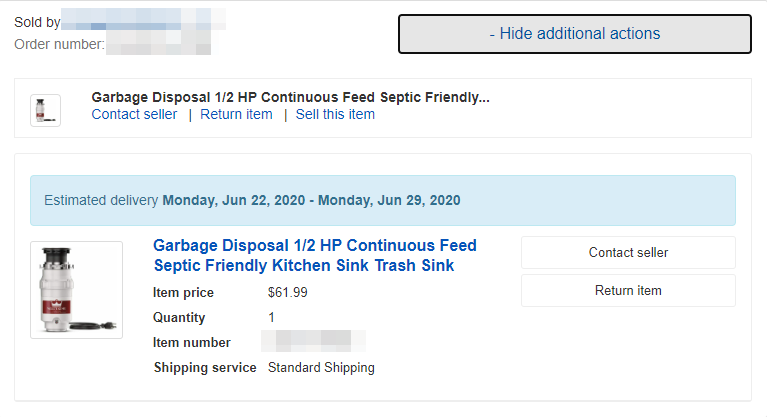Select the blurred item number value
767x417 pixels.
313,341
